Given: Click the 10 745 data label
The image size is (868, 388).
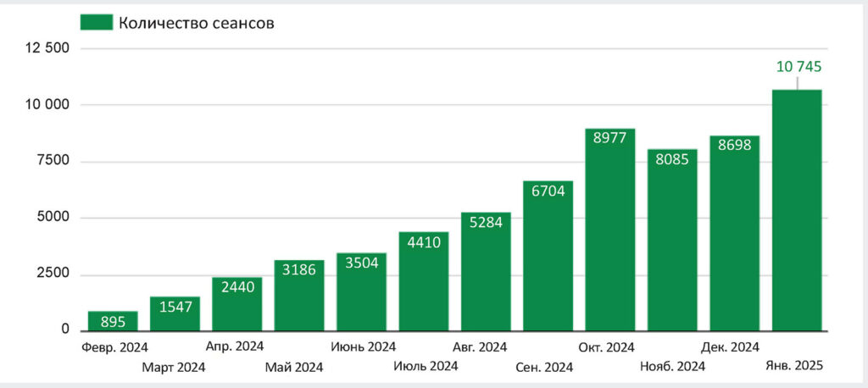Looking at the screenshot, I should [x=798, y=67].
